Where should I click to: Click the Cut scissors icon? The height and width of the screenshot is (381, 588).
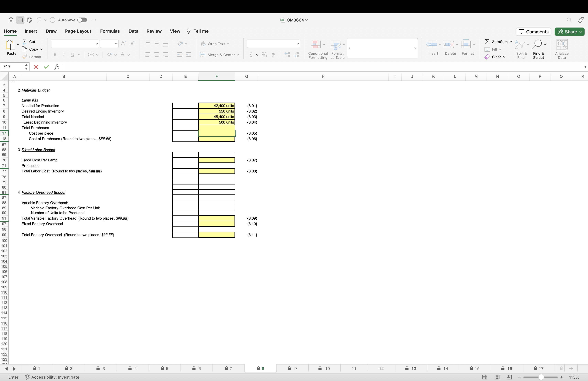(x=24, y=42)
